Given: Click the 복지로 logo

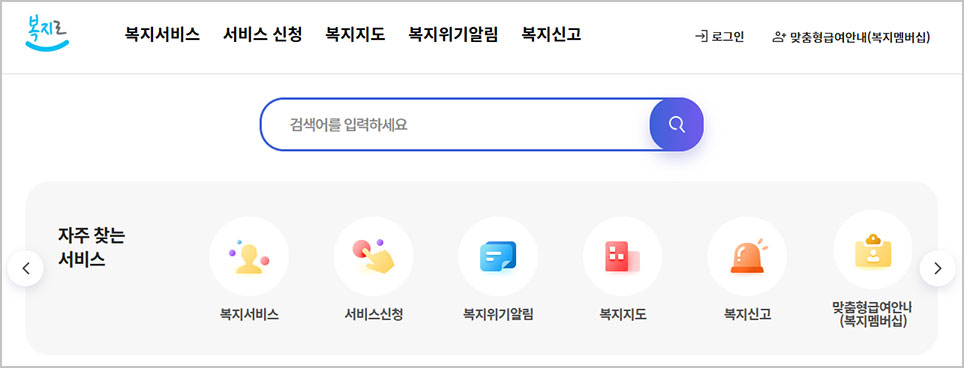Looking at the screenshot, I should pos(47,33).
